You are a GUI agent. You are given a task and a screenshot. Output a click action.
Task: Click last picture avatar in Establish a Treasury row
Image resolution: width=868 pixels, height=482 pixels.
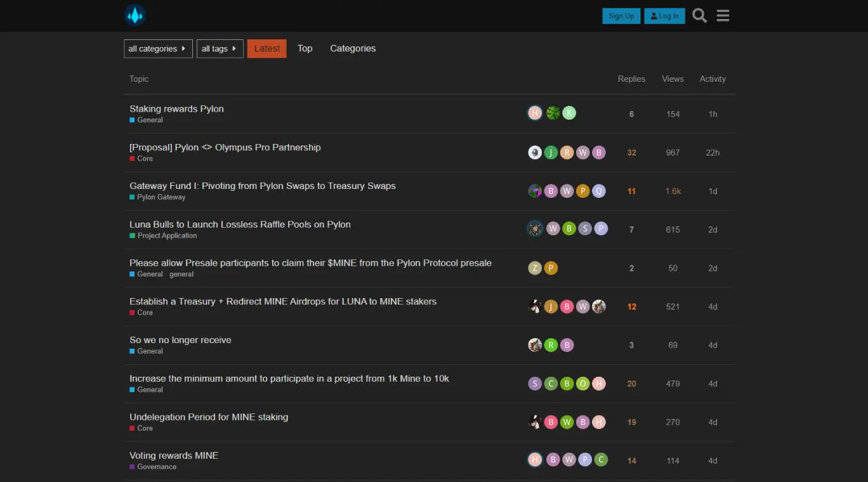tap(599, 307)
